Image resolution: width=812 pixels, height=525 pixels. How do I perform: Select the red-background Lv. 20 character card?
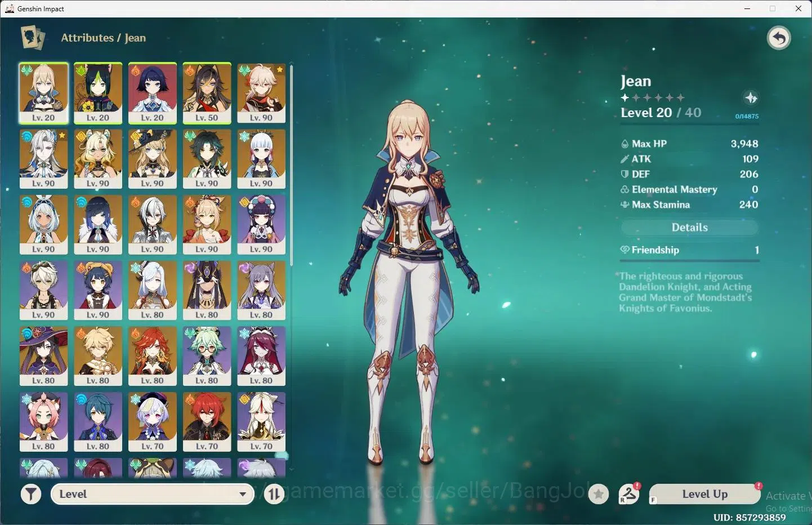pos(152,93)
